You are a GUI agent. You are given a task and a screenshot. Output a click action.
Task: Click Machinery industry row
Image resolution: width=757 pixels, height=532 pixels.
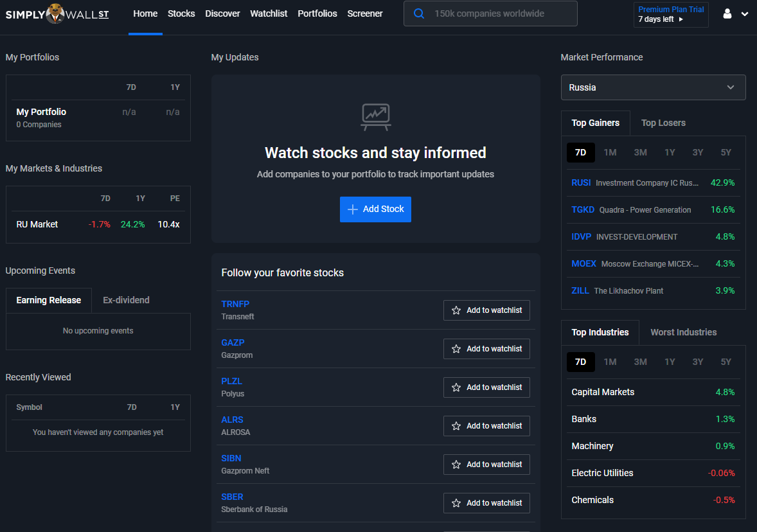653,447
